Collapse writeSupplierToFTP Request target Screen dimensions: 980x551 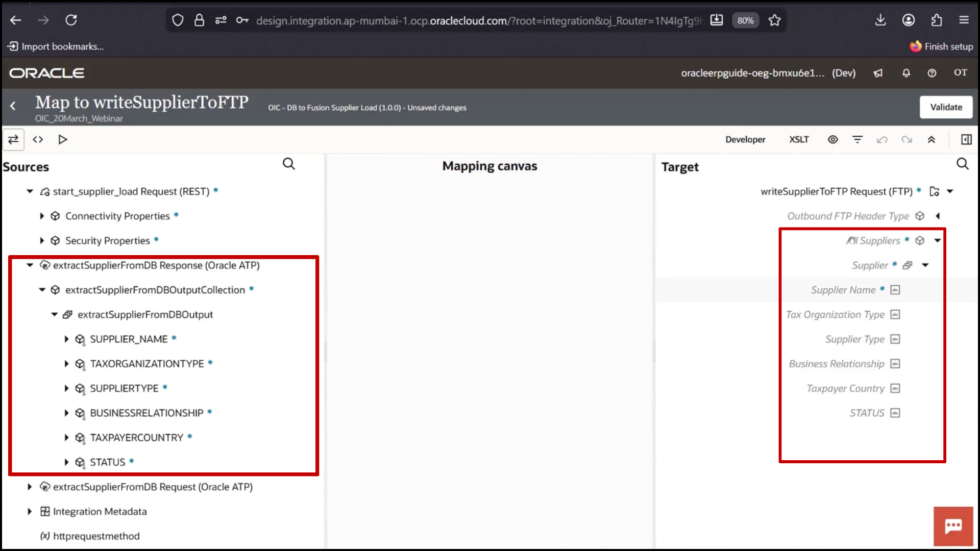(950, 191)
